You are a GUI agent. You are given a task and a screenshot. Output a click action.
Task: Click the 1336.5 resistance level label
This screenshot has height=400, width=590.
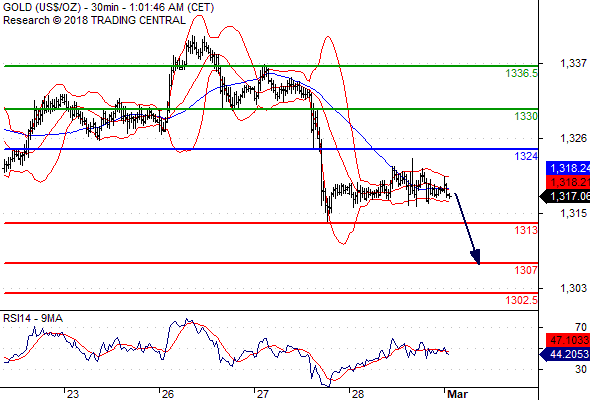tap(522, 73)
